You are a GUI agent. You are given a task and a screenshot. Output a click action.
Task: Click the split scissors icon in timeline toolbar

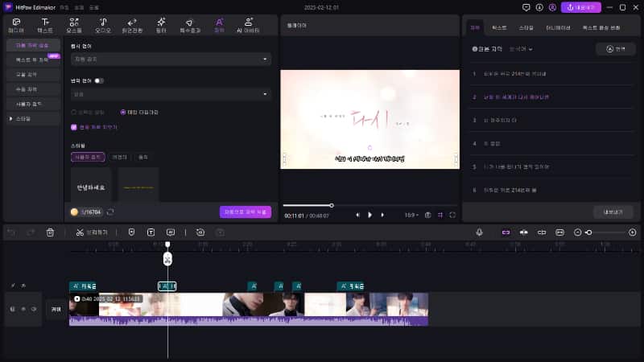click(x=80, y=232)
